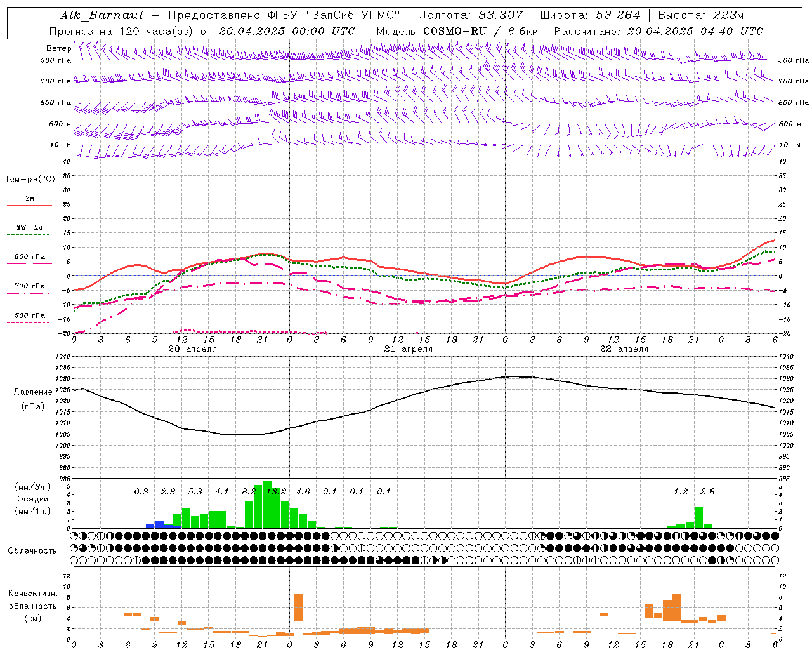
Task: Select the Долгота: 83.307 value
Action: pos(471,15)
